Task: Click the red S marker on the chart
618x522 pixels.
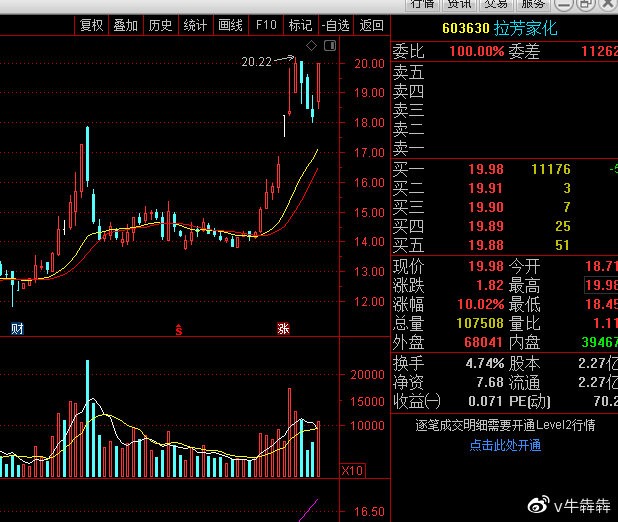Action: [x=179, y=329]
